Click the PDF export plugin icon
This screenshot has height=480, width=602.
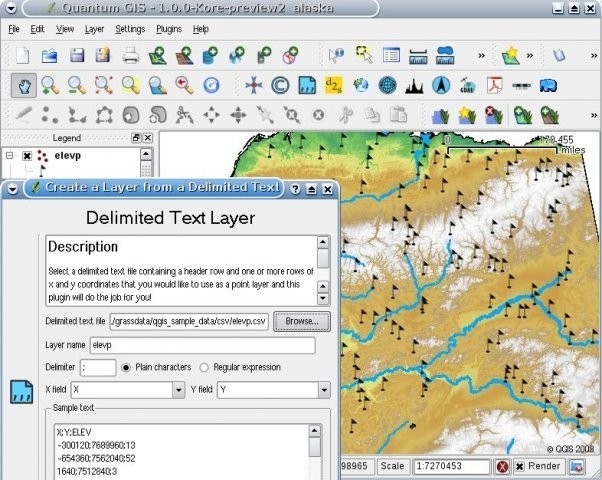pos(495,85)
